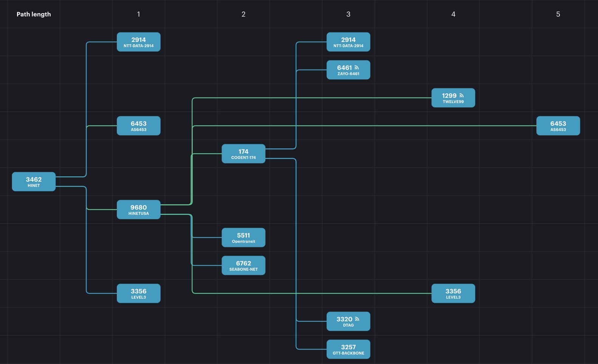Click the path length "4" column header
This screenshot has width=598, height=364.
pos(453,14)
